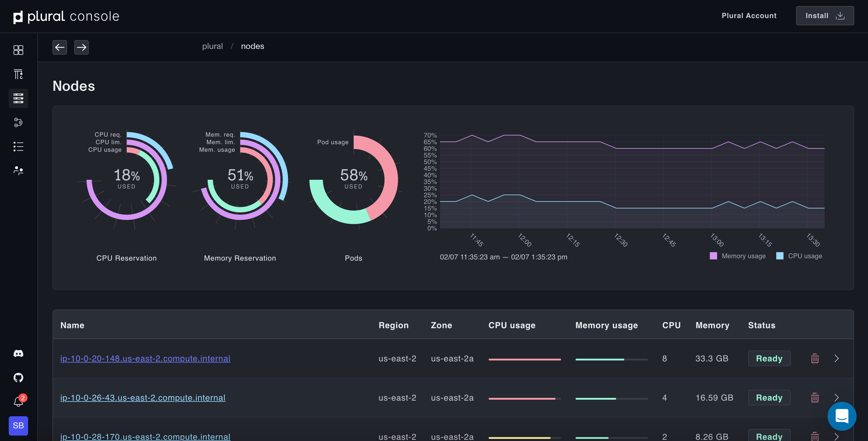Open notifications bell with 2 badge
The image size is (868, 441).
[18, 401]
